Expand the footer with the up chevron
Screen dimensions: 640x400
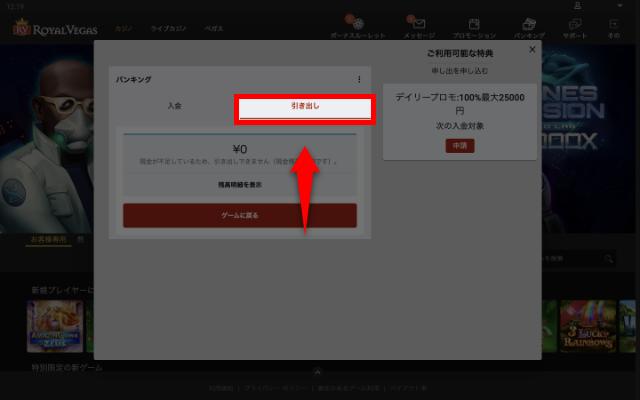[318, 372]
